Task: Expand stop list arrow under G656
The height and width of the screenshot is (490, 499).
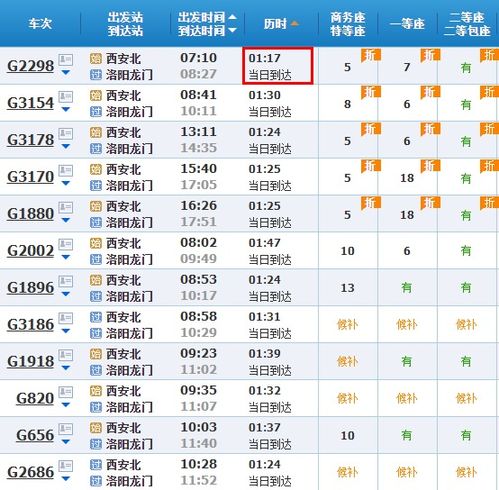Action: click(x=66, y=442)
